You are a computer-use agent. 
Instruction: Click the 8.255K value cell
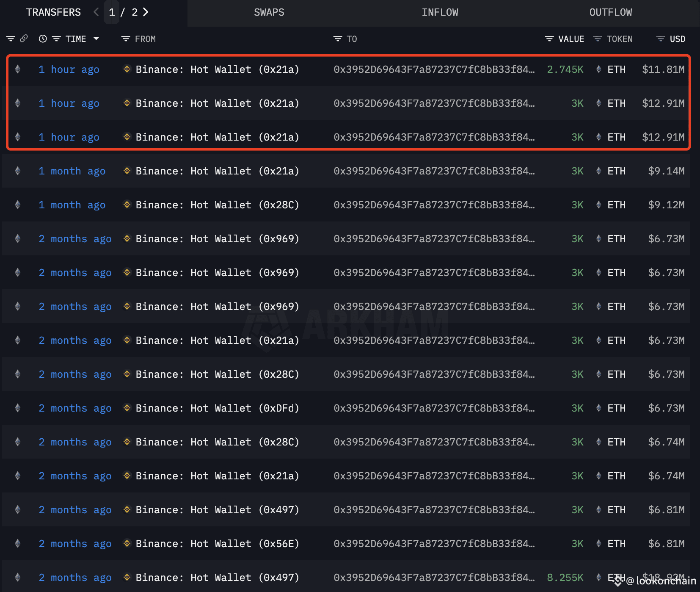tap(565, 578)
